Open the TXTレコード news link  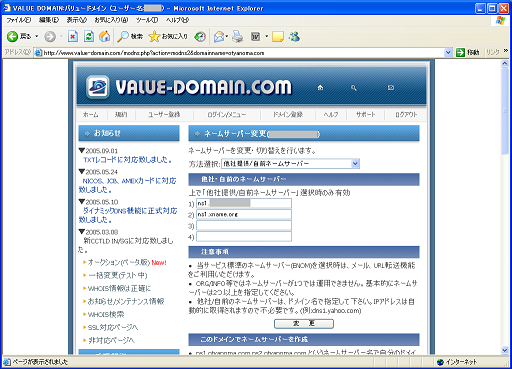(128, 160)
